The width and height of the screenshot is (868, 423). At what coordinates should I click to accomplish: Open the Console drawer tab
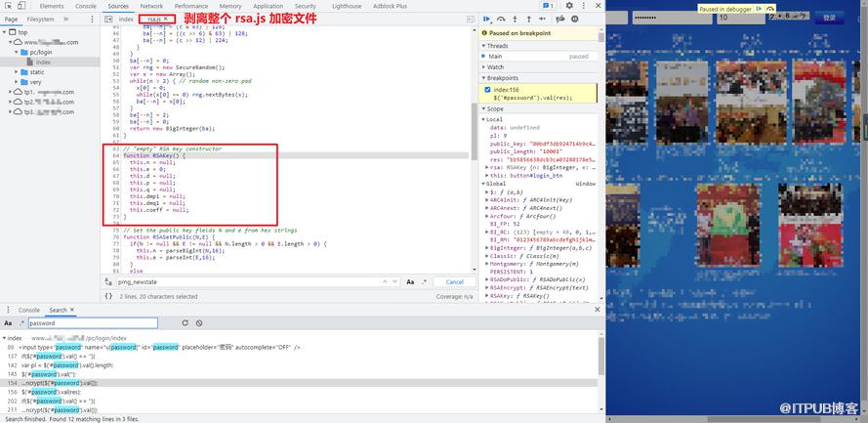tap(29, 310)
